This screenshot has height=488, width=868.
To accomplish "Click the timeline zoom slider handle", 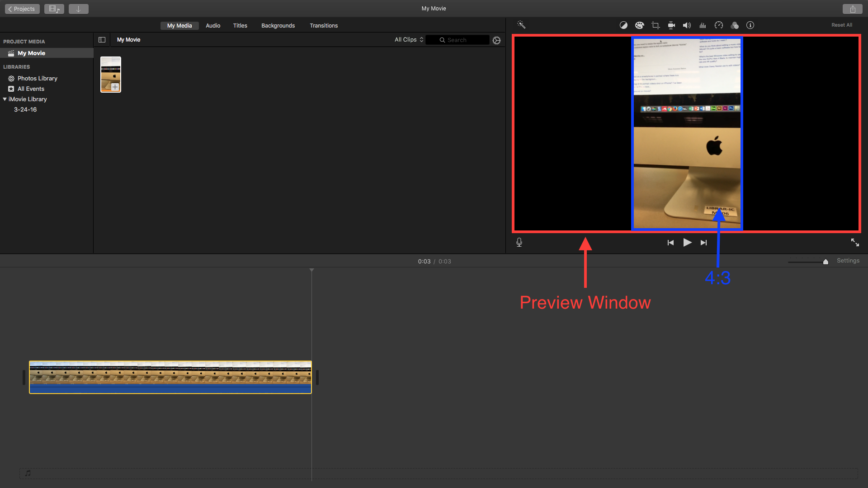I will pyautogui.click(x=826, y=262).
